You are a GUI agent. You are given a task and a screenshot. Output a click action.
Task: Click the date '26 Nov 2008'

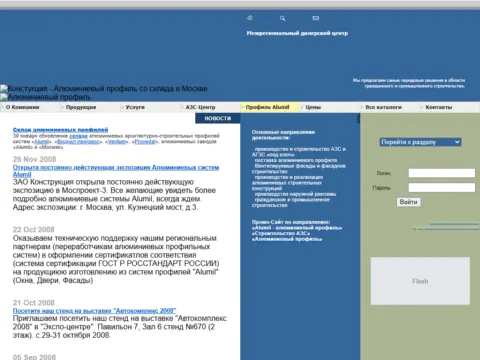(x=34, y=159)
